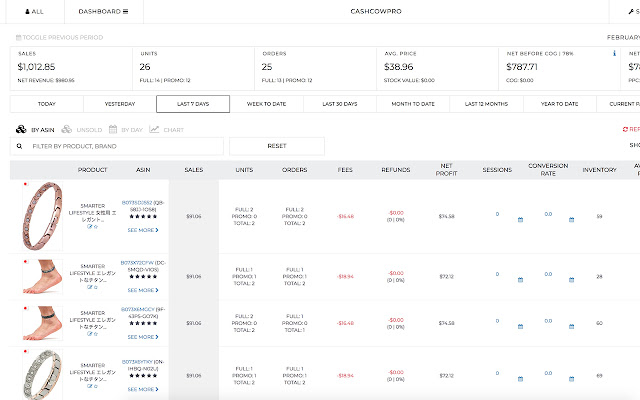Click the rose gold bracelet thumbnail
640x400 pixels.
42,216
